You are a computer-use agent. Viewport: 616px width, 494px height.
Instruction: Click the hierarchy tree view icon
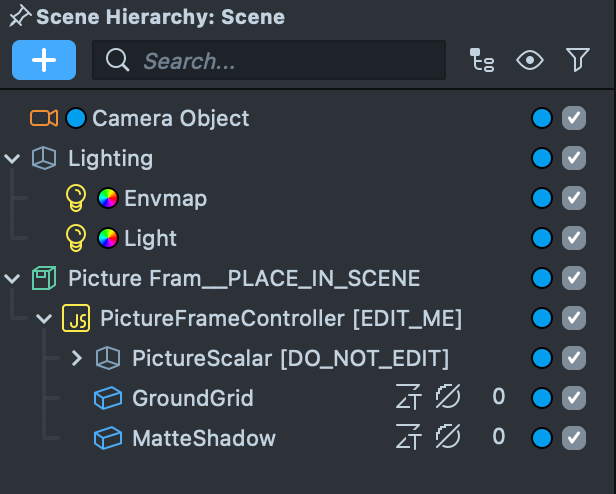tap(482, 61)
